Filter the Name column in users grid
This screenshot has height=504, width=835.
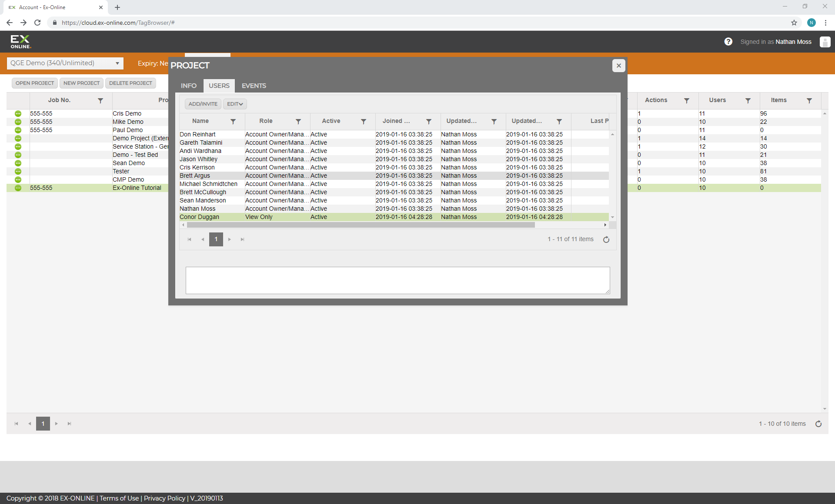coord(233,122)
